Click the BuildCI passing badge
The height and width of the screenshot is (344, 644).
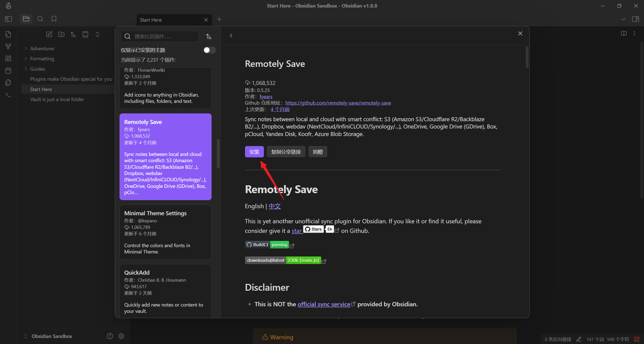267,245
